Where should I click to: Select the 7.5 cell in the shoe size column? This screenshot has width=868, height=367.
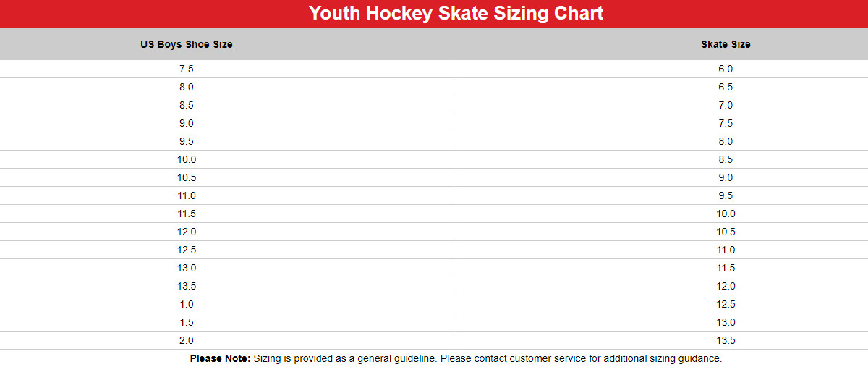(187, 69)
